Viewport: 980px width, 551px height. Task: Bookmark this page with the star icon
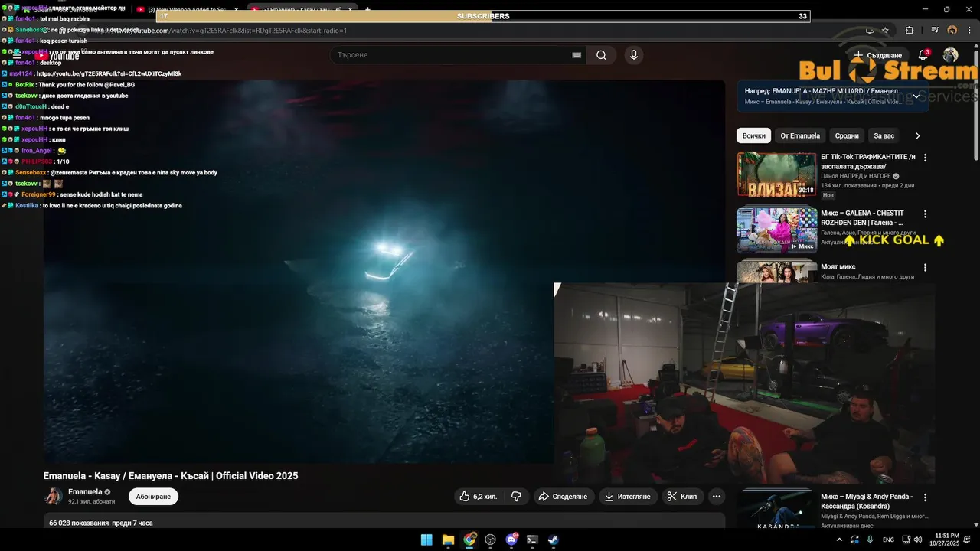click(885, 30)
